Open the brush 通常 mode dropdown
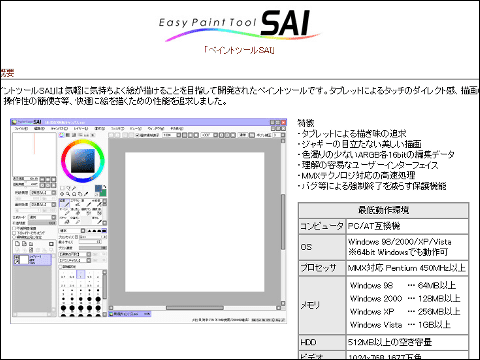The width and height of the screenshot is (480, 360). [72, 231]
